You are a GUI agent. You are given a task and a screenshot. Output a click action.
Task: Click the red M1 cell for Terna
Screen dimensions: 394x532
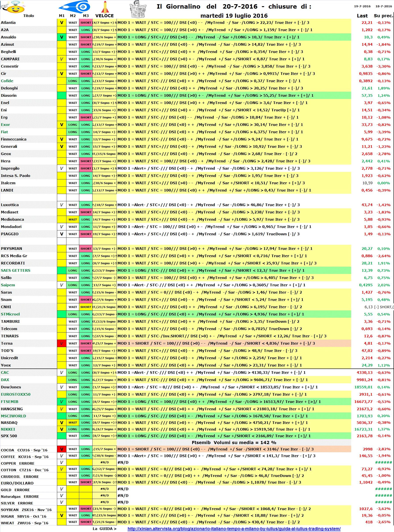pyautogui.click(x=62, y=344)
